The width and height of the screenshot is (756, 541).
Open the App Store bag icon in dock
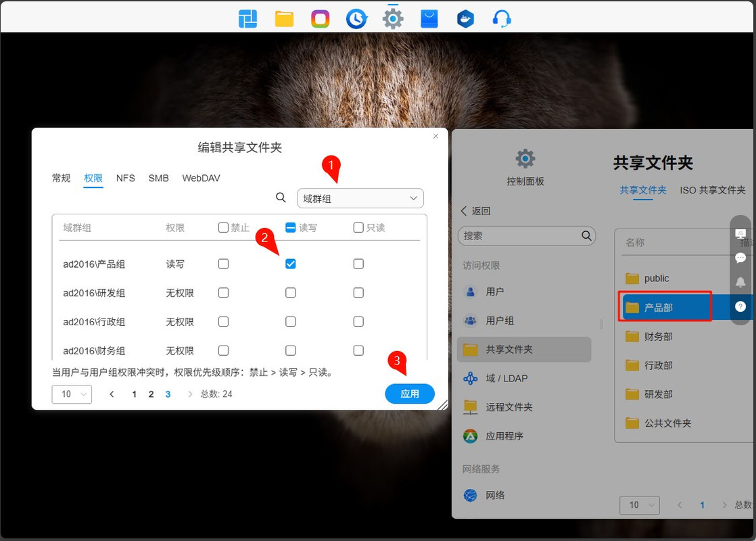[x=429, y=19]
